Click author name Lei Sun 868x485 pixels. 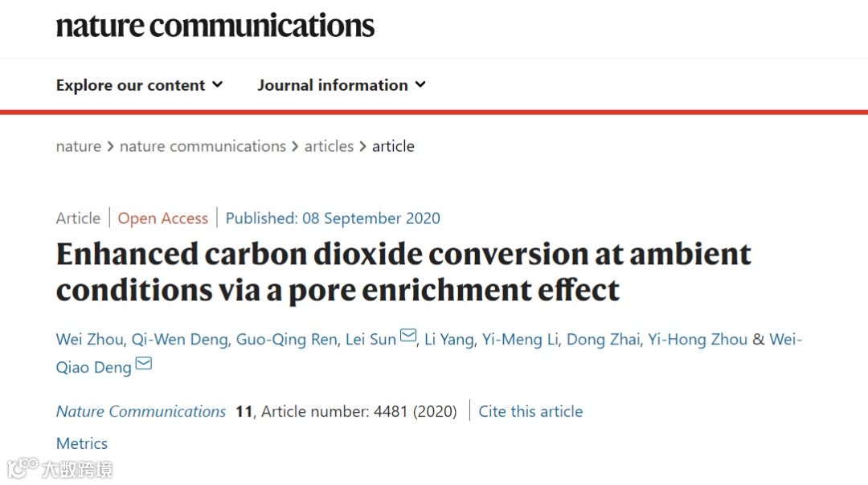(371, 340)
